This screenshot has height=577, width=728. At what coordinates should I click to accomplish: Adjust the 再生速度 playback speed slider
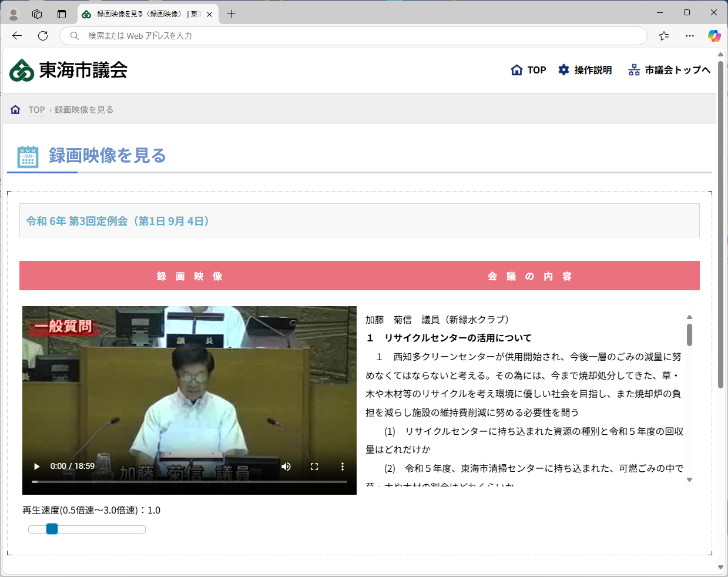tap(87, 529)
